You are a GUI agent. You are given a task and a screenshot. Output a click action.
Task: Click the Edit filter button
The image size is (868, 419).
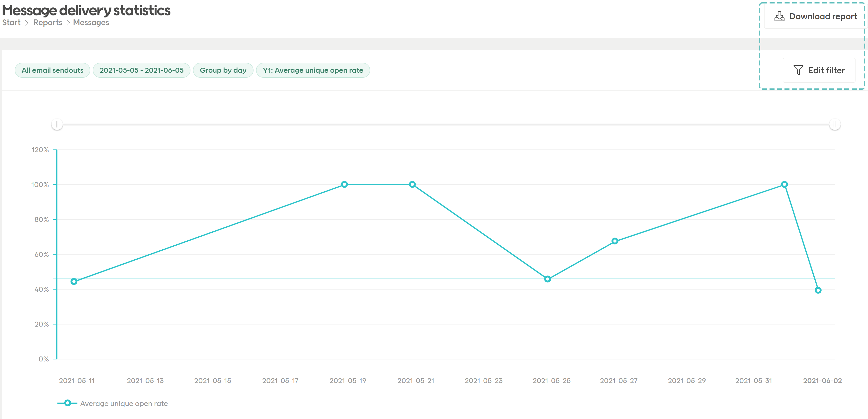[819, 70]
